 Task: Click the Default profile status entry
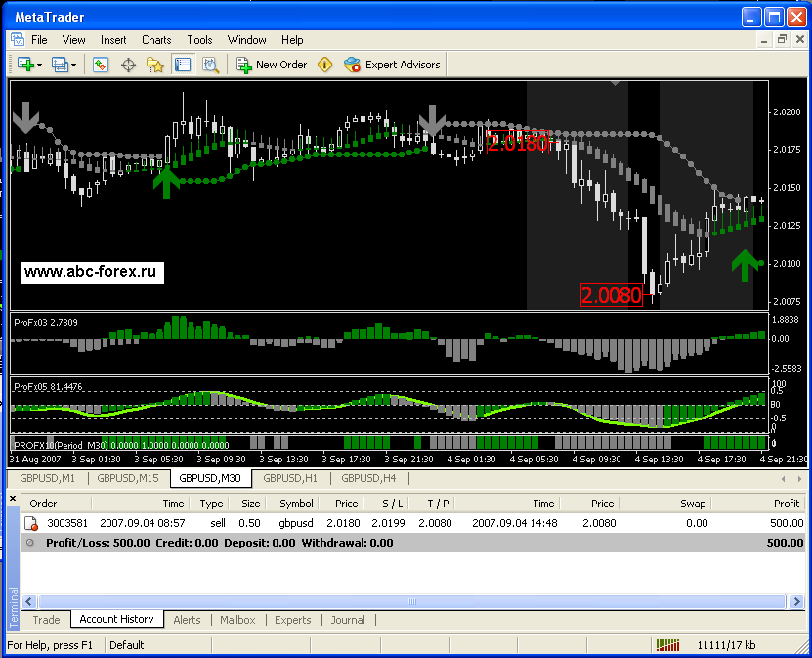point(126,645)
